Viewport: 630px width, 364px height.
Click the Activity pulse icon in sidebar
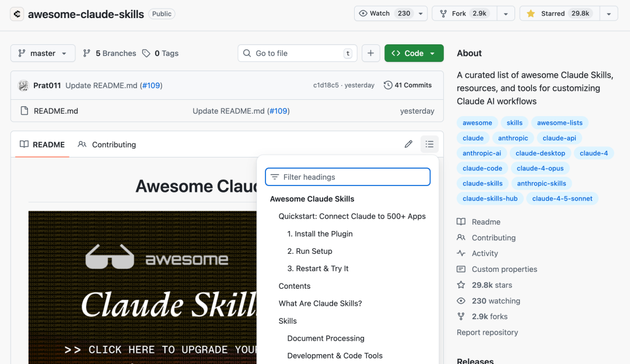pos(461,253)
